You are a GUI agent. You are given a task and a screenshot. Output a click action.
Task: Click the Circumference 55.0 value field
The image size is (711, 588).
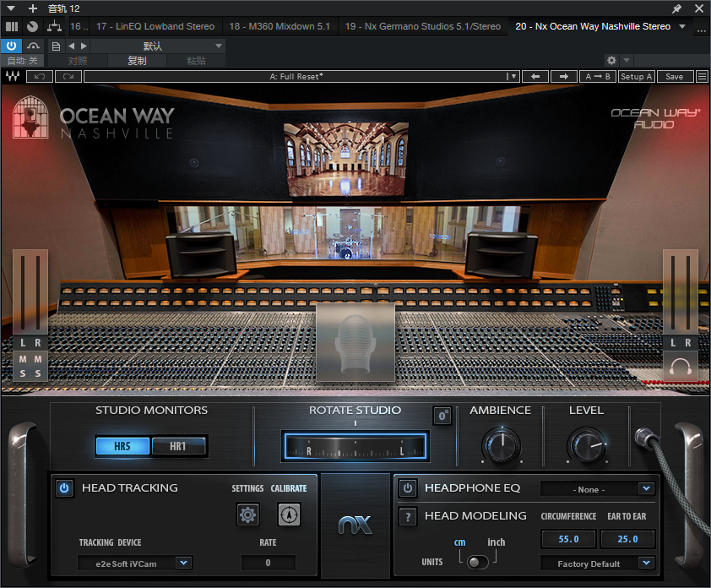click(x=568, y=539)
